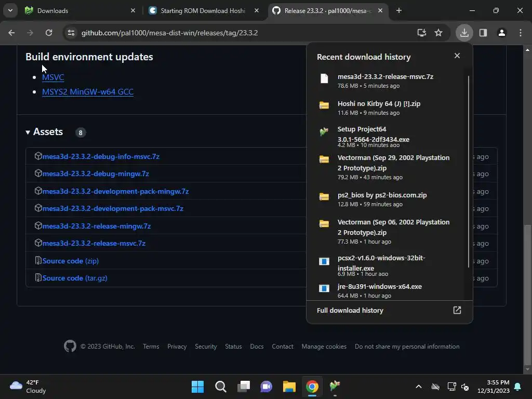Open File Explorer from taskbar

[x=289, y=387]
